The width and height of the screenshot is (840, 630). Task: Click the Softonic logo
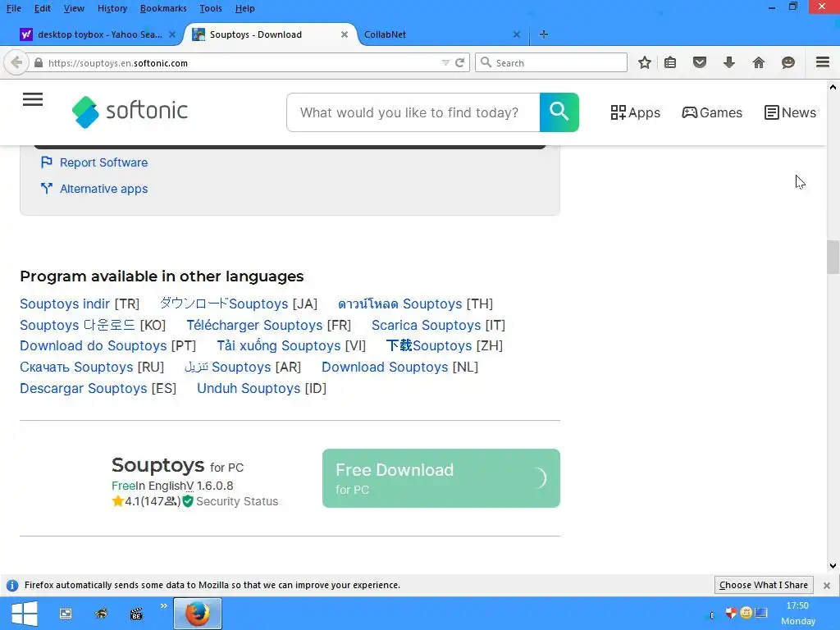pos(130,112)
